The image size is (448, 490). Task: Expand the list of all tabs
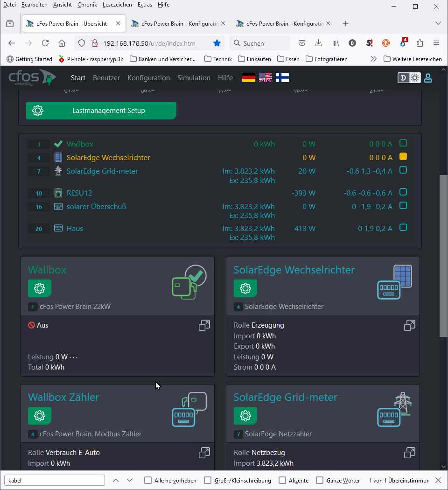438,23
